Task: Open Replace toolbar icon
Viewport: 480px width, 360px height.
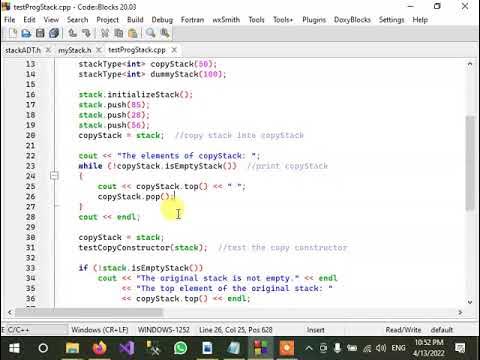Action: (165, 33)
